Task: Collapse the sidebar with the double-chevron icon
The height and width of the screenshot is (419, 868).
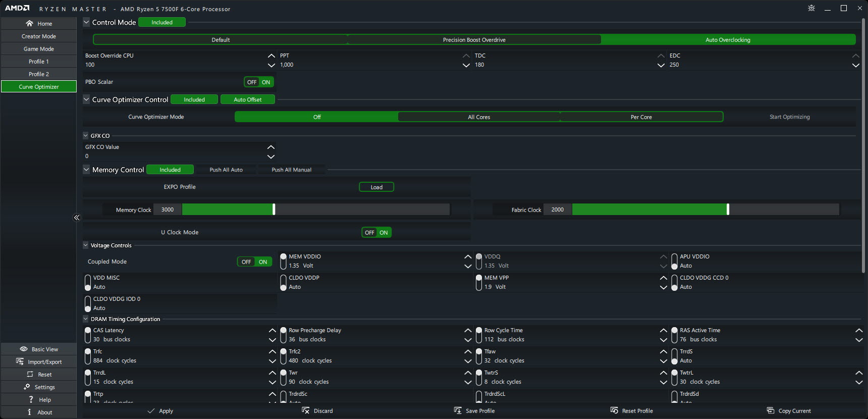Action: [77, 218]
